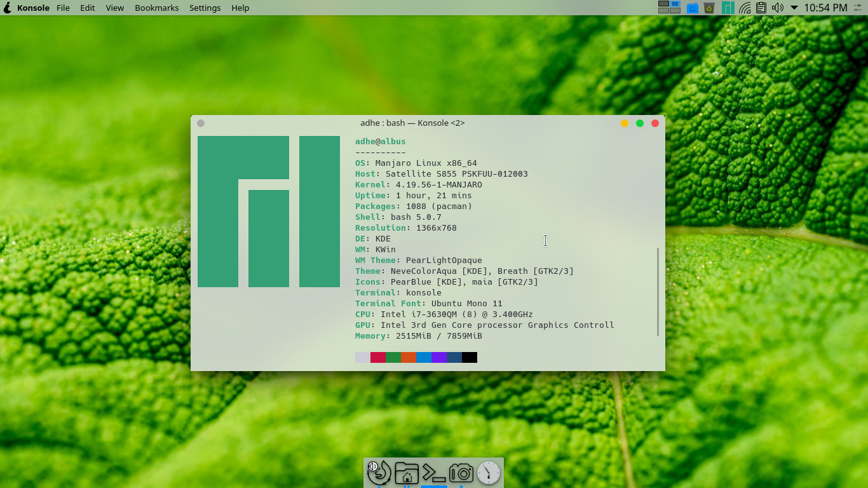Click the 10:54 PM panel clock
Screen dimensions: 868x488
825,8
